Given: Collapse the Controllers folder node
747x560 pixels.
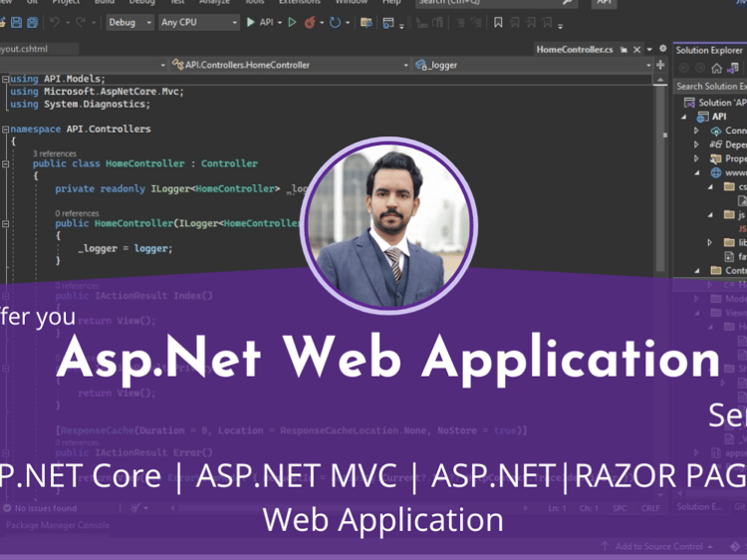Looking at the screenshot, I should point(697,271).
